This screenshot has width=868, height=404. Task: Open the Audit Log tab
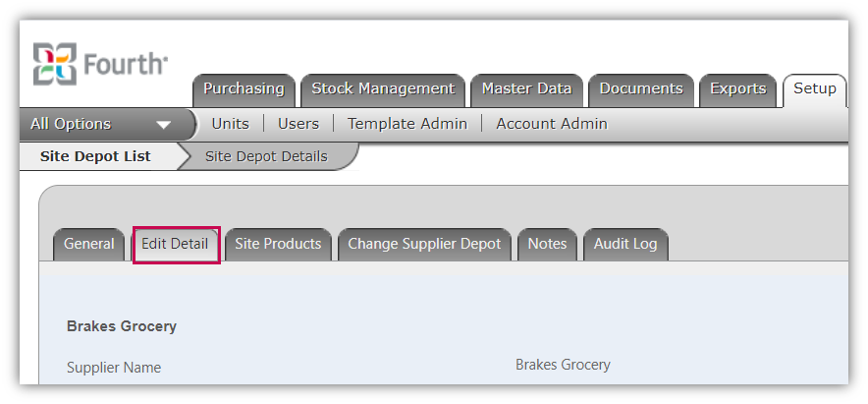(x=625, y=245)
